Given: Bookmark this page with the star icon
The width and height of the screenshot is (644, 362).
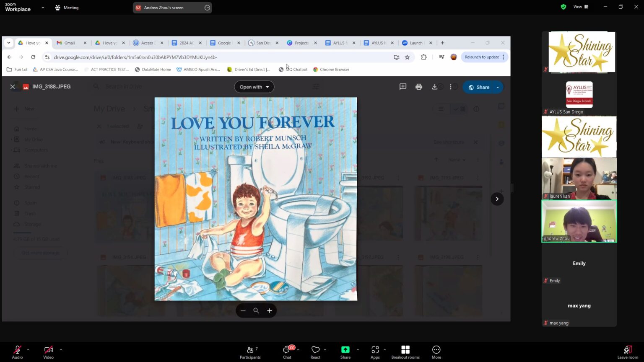Looking at the screenshot, I should click(407, 57).
